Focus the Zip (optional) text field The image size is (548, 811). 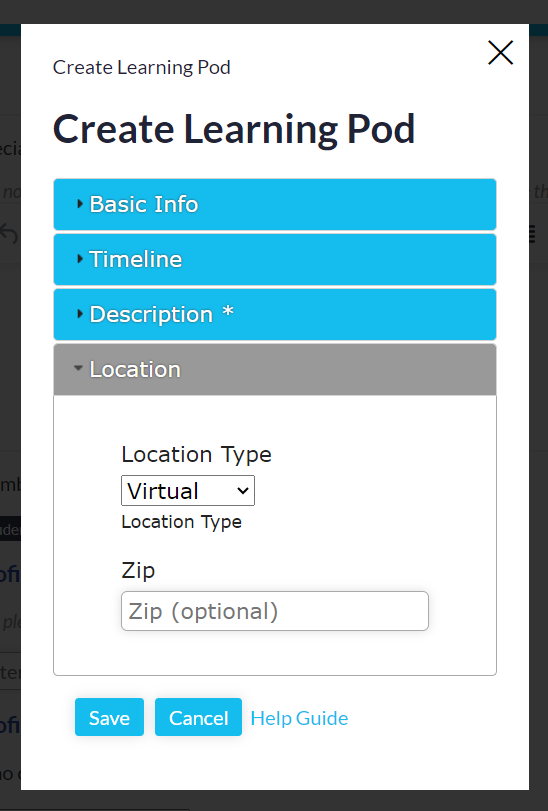(x=275, y=611)
